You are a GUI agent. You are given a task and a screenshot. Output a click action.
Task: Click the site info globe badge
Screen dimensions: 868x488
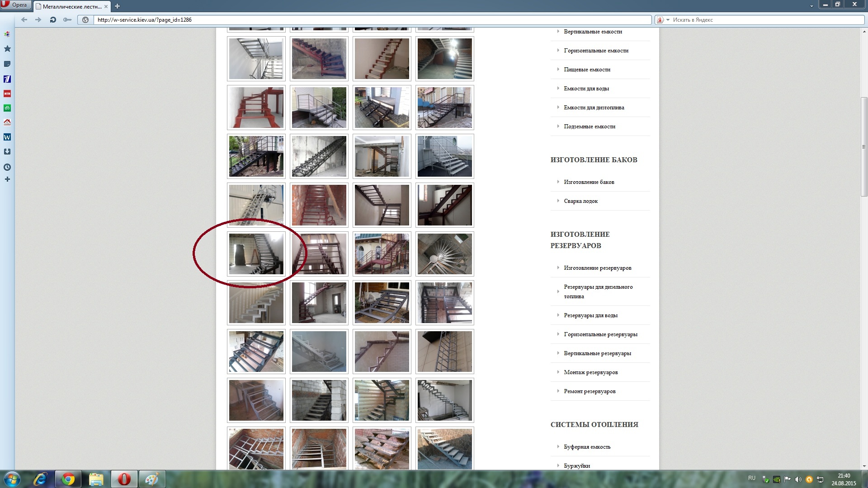pyautogui.click(x=85, y=20)
